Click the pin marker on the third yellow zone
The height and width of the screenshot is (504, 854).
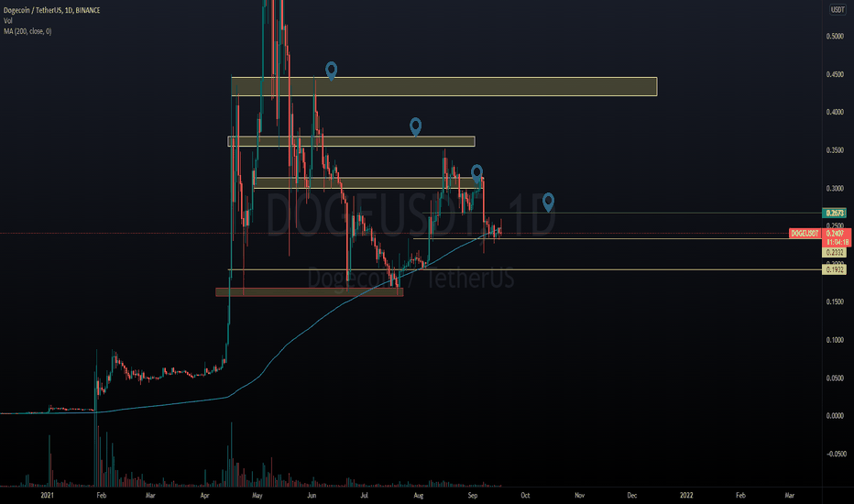[476, 174]
